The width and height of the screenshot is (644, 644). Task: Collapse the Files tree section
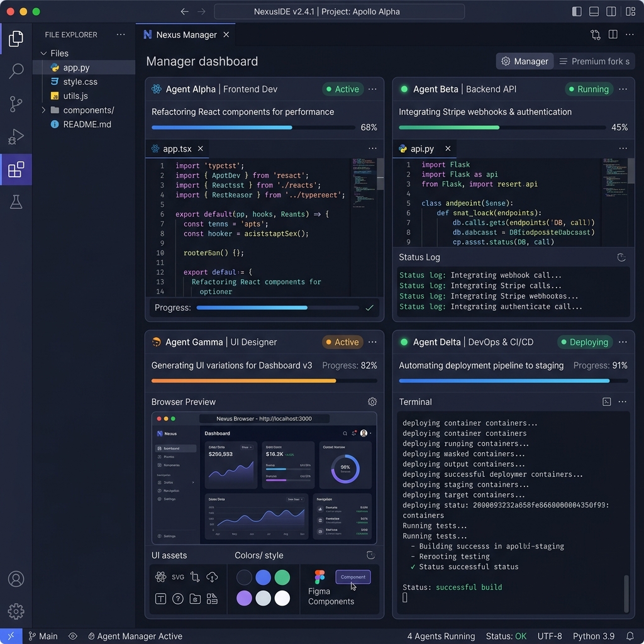tap(43, 53)
